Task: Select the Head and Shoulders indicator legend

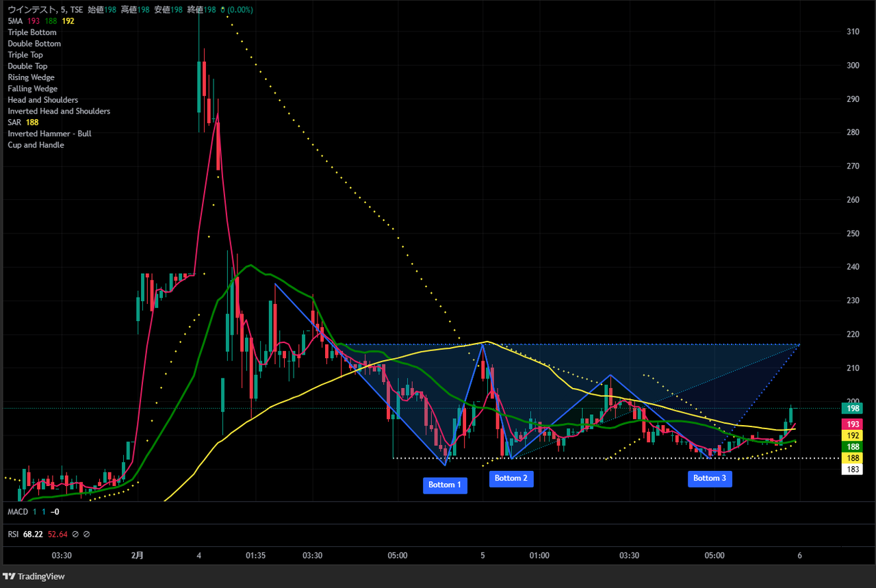Action: click(x=42, y=100)
